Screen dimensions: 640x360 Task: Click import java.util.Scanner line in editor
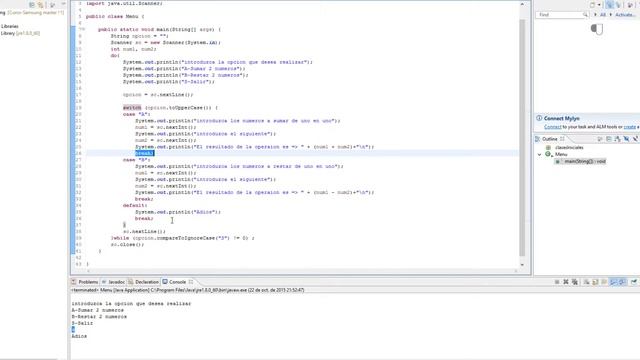(124, 3)
